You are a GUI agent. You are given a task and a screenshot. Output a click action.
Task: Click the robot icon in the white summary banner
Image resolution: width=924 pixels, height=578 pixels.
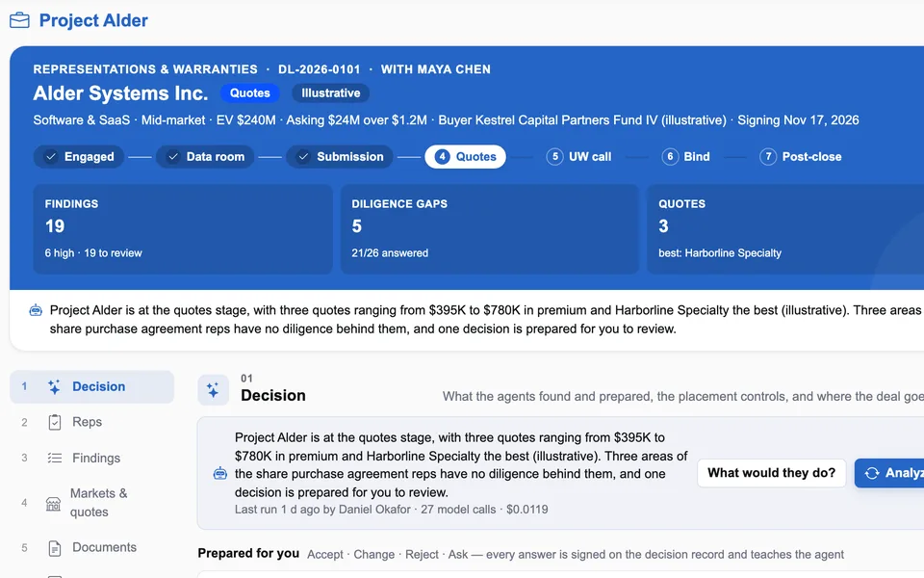[x=36, y=310]
